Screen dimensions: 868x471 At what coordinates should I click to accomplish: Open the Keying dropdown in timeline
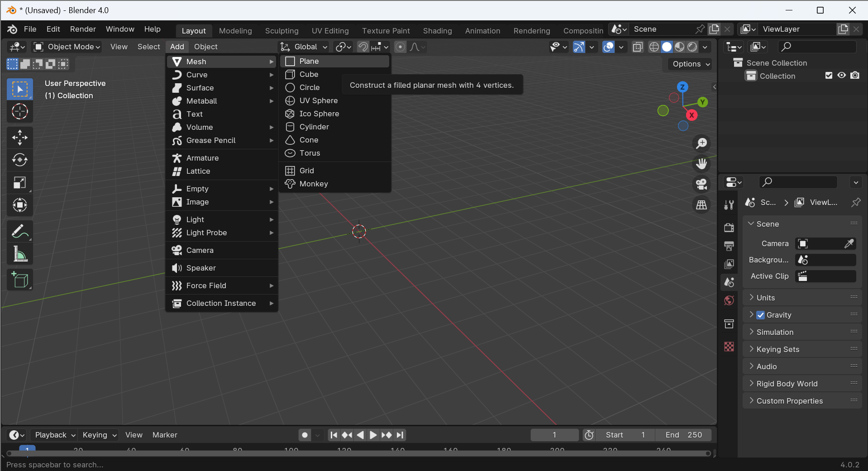pos(100,435)
